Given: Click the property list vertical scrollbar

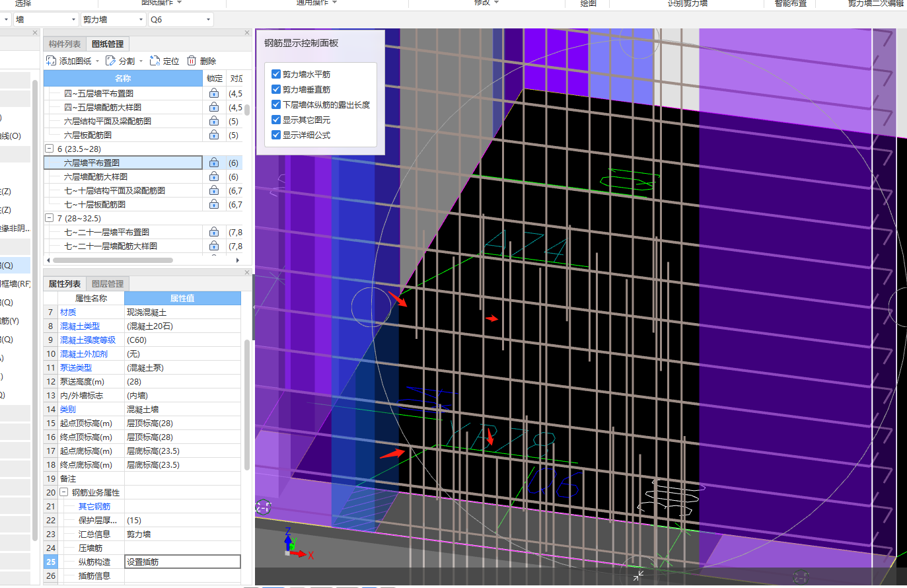Looking at the screenshot, I should click(x=247, y=405).
